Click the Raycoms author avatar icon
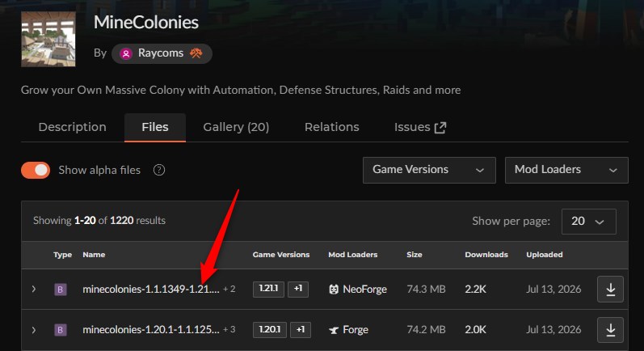644x351 pixels. coord(126,53)
